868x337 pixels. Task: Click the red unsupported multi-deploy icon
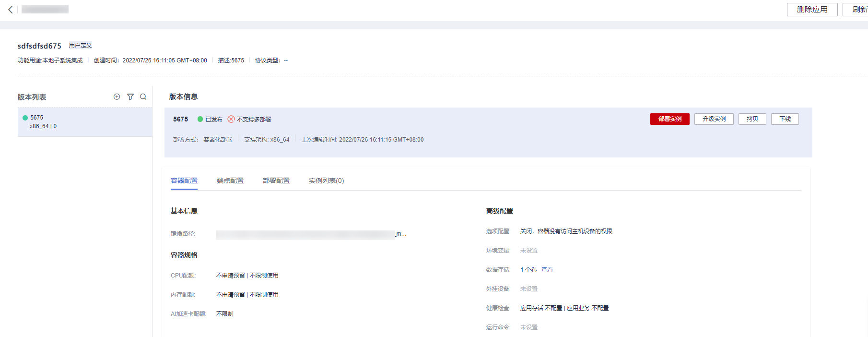[x=231, y=119]
